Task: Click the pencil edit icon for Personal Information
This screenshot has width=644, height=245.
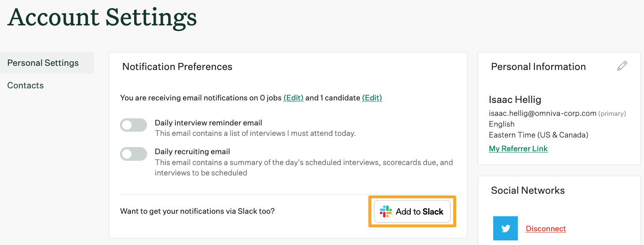Action: [622, 66]
